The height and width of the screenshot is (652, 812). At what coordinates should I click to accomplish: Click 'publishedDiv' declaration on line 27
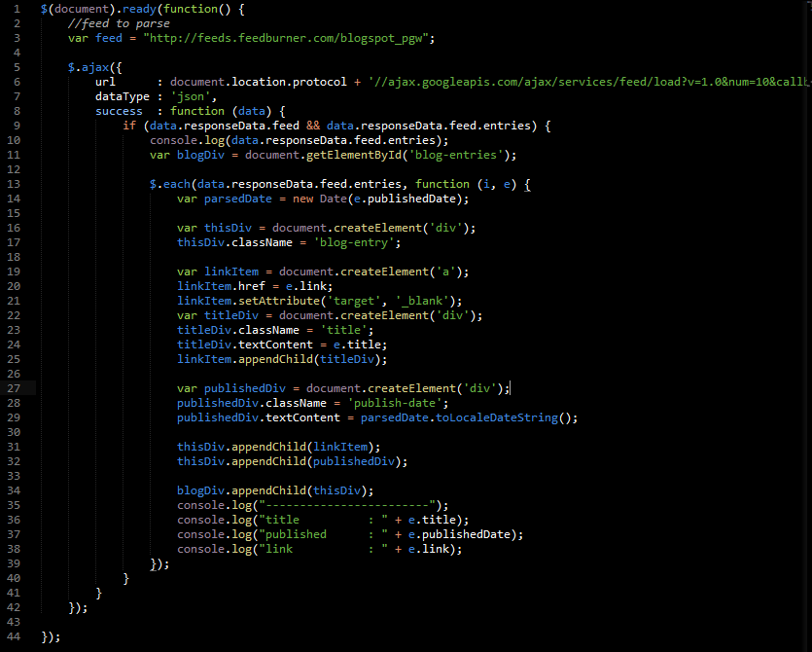coord(244,388)
